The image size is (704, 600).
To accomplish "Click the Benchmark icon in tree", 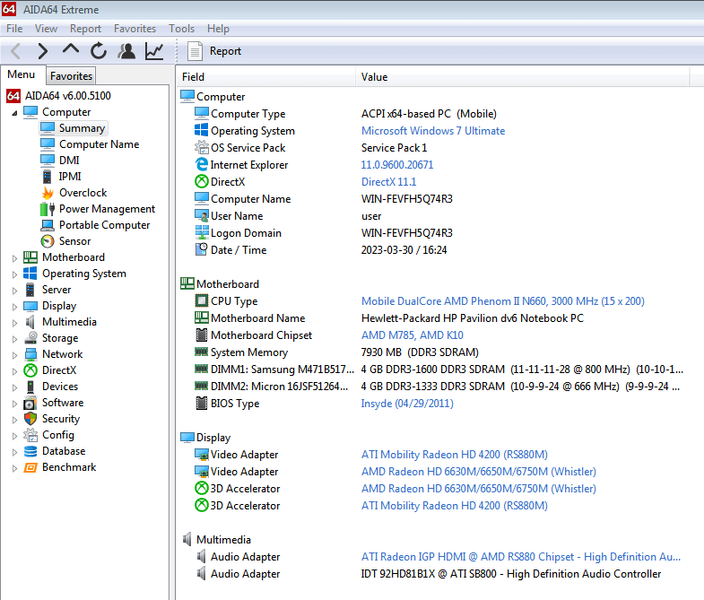I will click(31, 468).
